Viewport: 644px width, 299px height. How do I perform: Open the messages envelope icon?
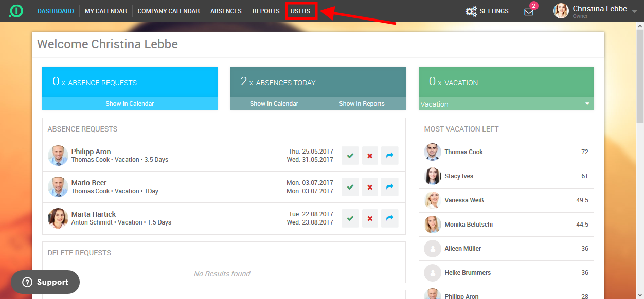click(x=529, y=12)
